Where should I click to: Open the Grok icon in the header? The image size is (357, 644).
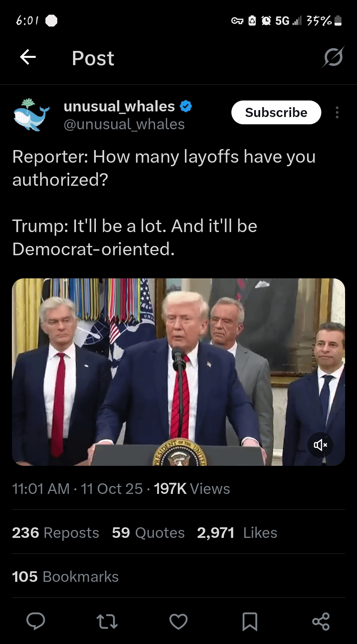tap(333, 57)
